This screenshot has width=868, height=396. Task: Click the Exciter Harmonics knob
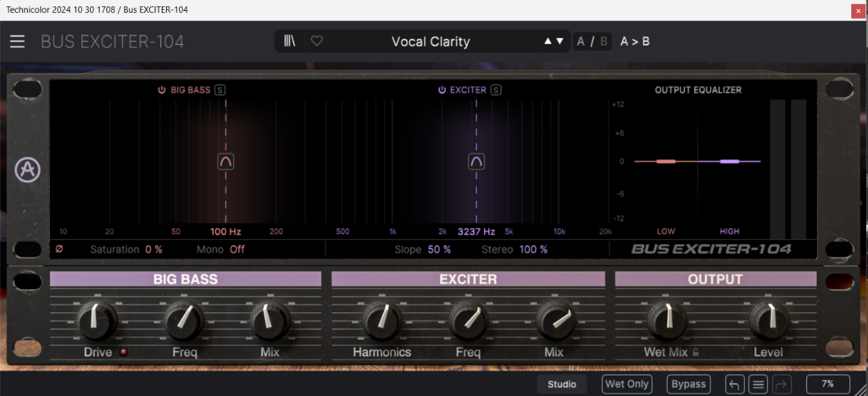coord(382,321)
